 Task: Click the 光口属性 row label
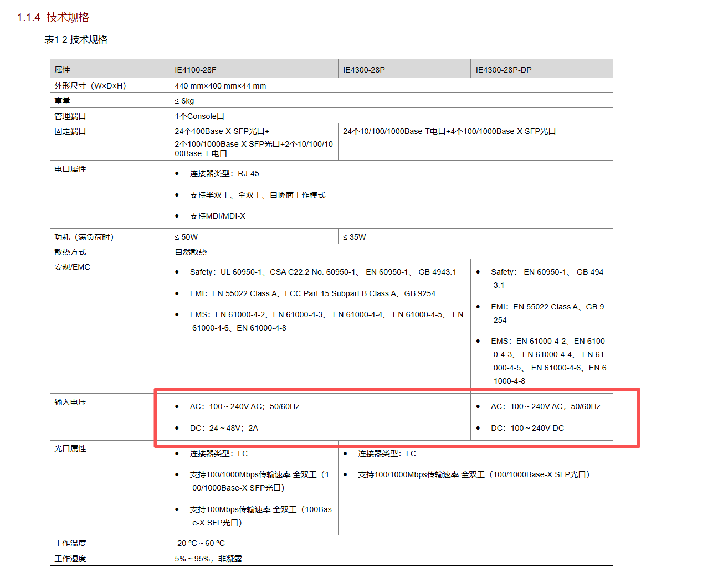point(70,448)
